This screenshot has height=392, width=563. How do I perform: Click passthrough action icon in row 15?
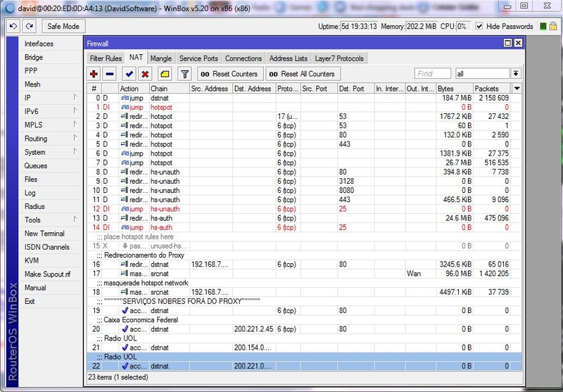(x=125, y=246)
